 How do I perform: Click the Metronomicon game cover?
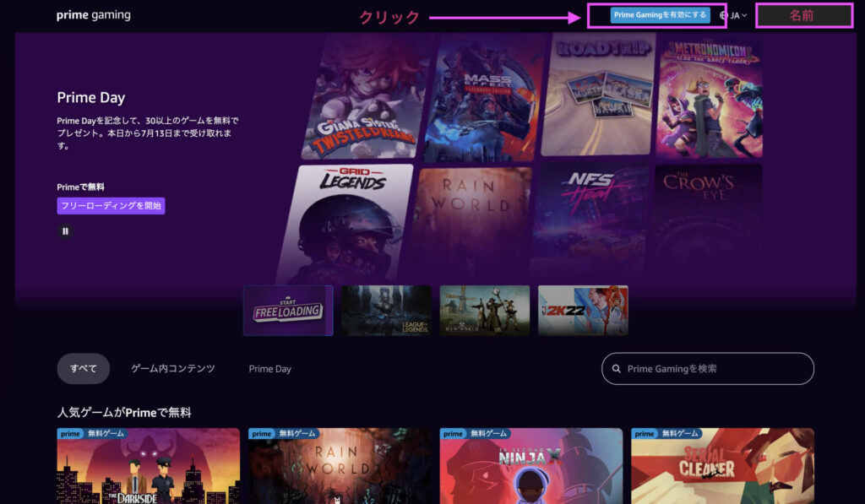(x=710, y=96)
